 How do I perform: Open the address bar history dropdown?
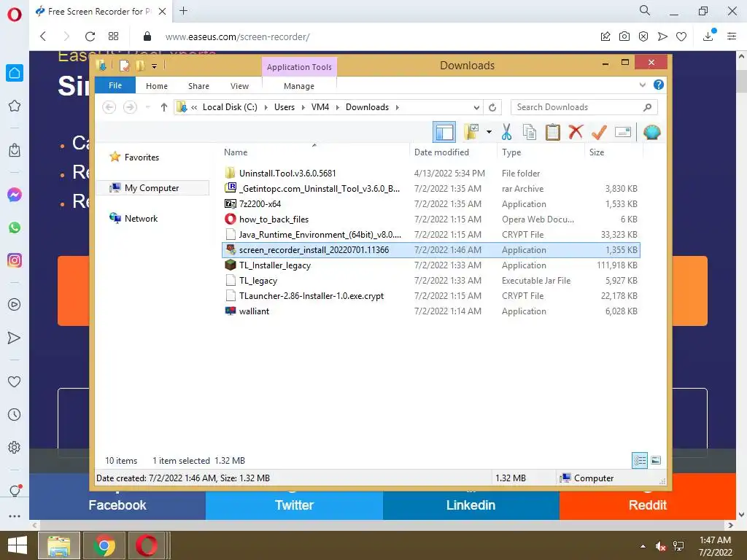[476, 107]
